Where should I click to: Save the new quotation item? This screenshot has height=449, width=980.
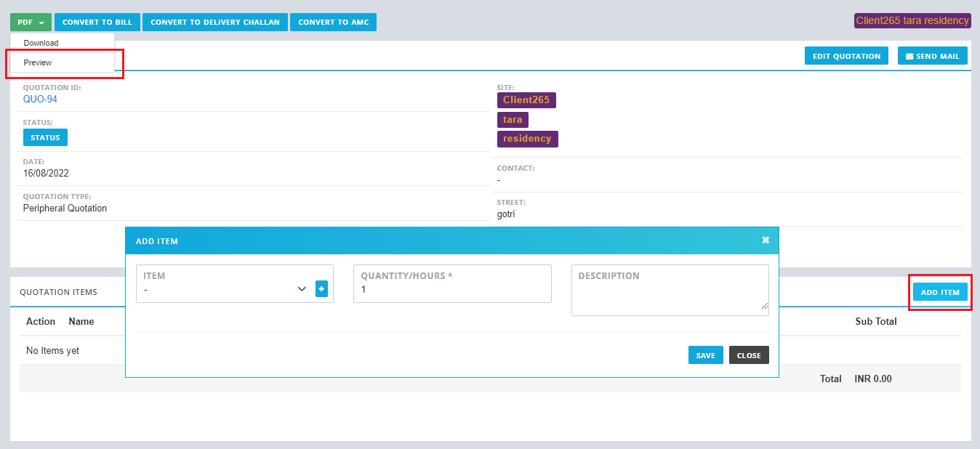pos(705,355)
